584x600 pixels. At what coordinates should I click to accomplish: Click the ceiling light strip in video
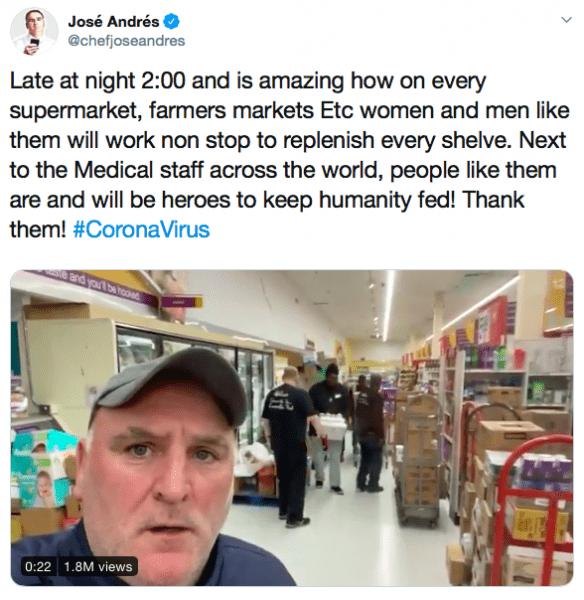tap(388, 304)
